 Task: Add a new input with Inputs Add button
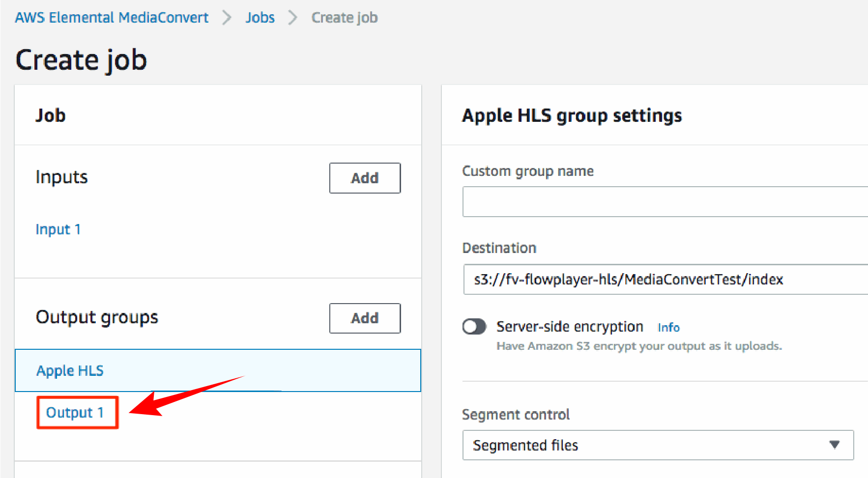365,178
